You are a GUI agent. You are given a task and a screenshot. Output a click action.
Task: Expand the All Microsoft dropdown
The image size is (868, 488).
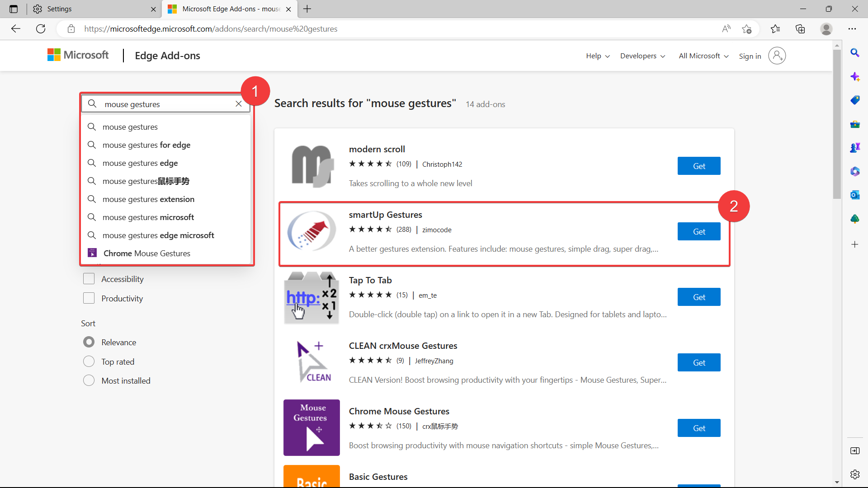click(703, 56)
